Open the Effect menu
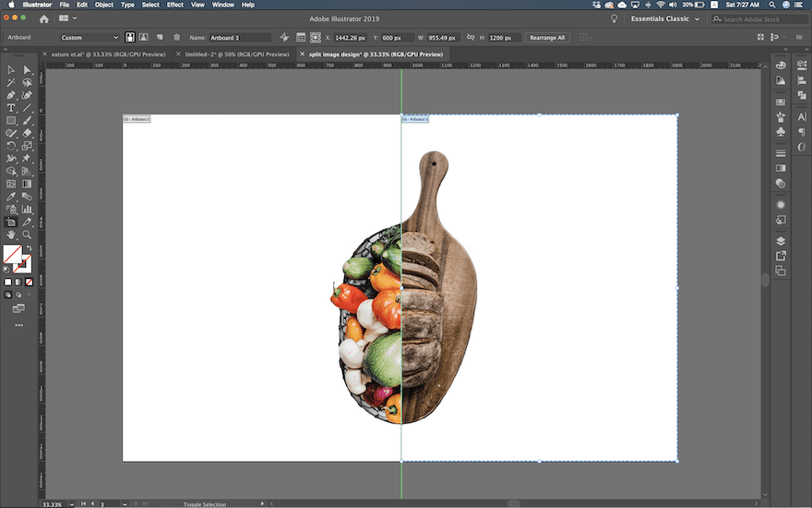This screenshot has width=812, height=508. (174, 5)
